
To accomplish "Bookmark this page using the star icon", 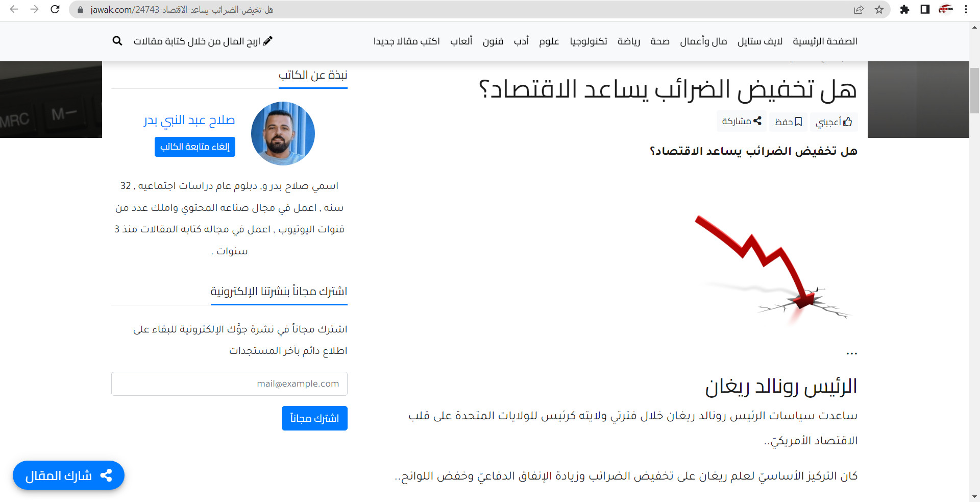I will pos(878,10).
